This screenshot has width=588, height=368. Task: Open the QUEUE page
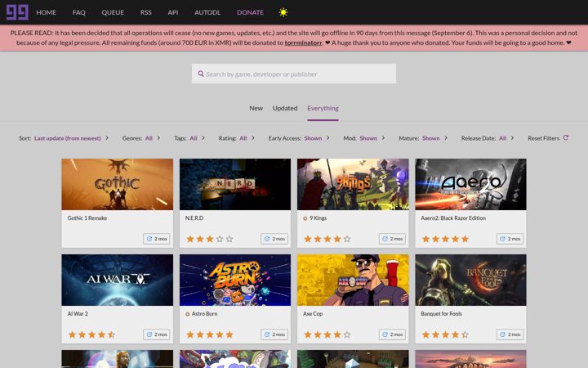pyautogui.click(x=113, y=12)
